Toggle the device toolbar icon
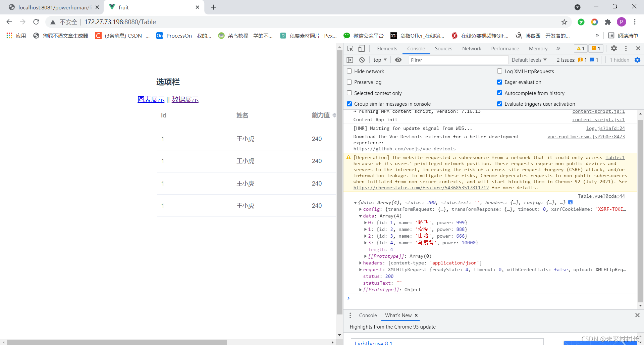 [x=361, y=49]
